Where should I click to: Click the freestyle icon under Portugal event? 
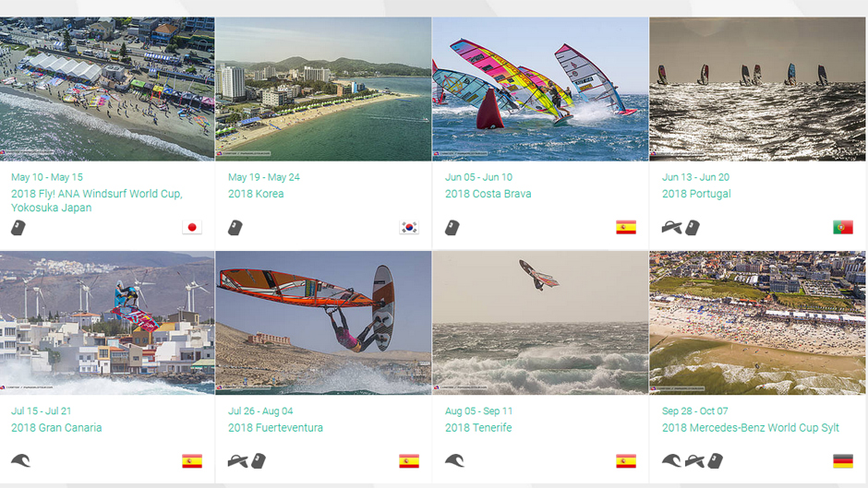pos(671,228)
